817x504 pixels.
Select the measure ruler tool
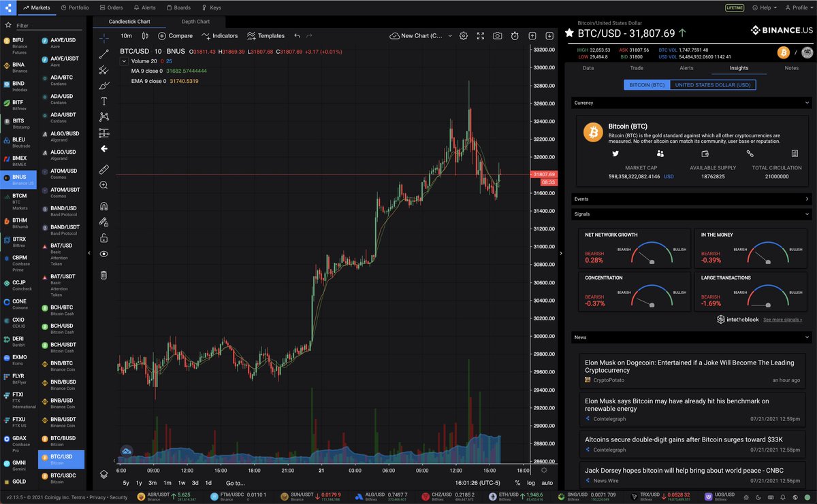(103, 169)
